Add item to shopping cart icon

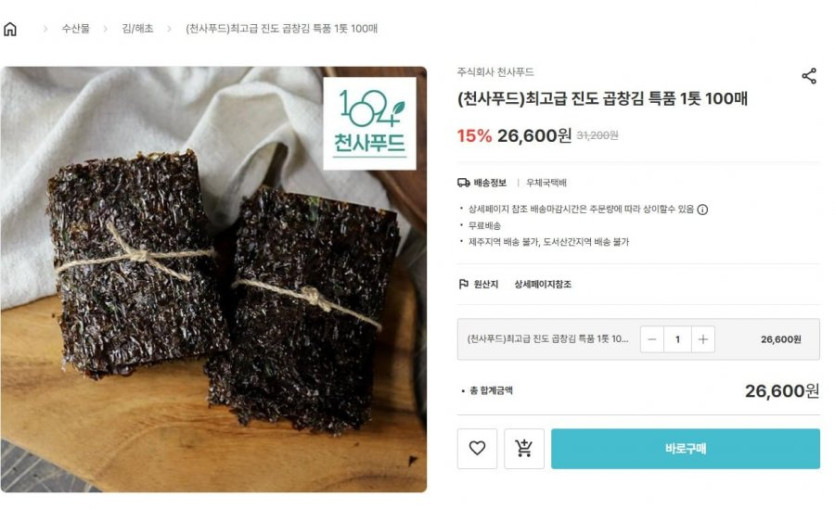pyautogui.click(x=524, y=448)
